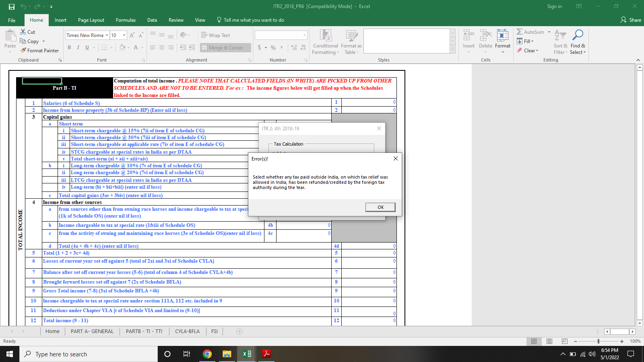Open the font size dropdown

[124, 35]
